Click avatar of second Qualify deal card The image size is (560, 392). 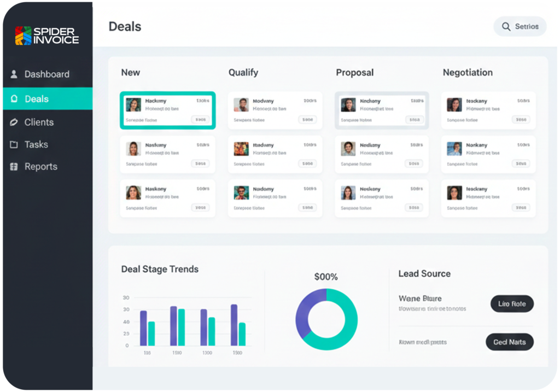click(241, 149)
